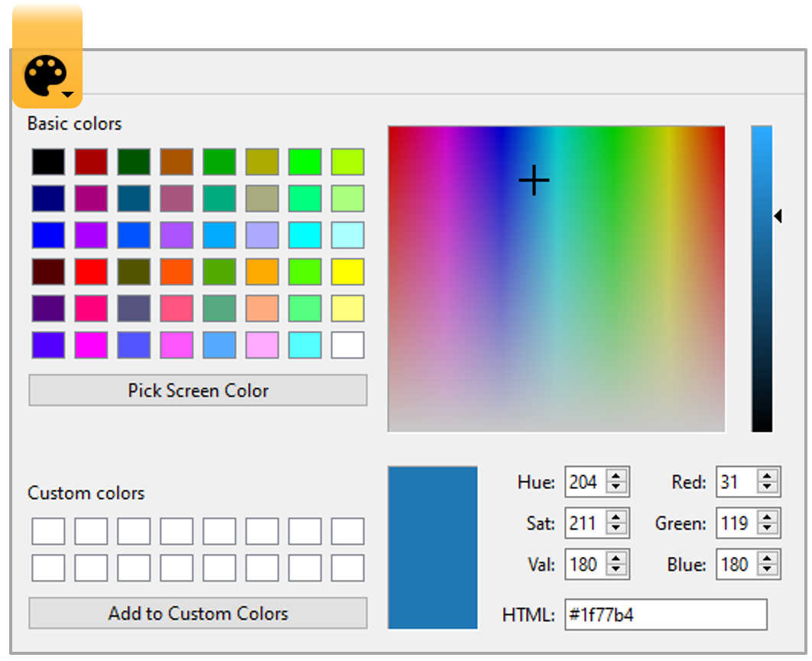Select the pure red basic color swatch
Viewport: 812px width, 661px height.
tap(91, 272)
